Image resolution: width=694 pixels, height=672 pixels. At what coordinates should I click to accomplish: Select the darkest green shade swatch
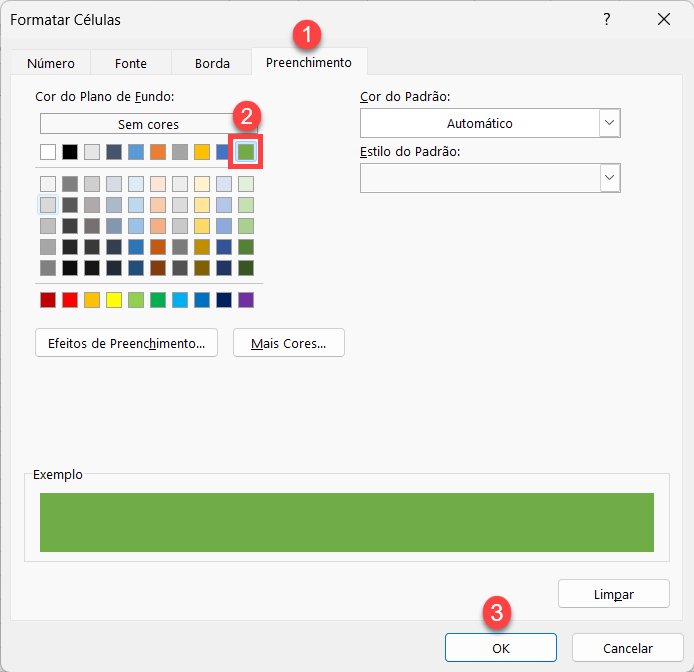[246, 268]
